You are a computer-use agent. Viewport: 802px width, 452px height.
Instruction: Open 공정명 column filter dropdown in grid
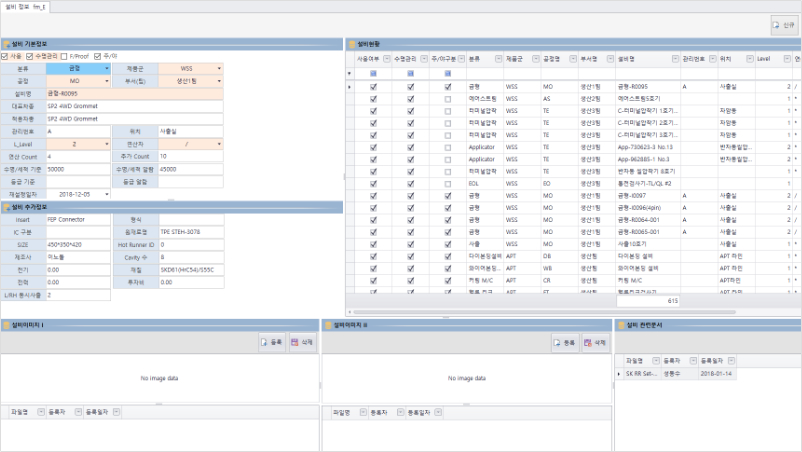point(573,59)
